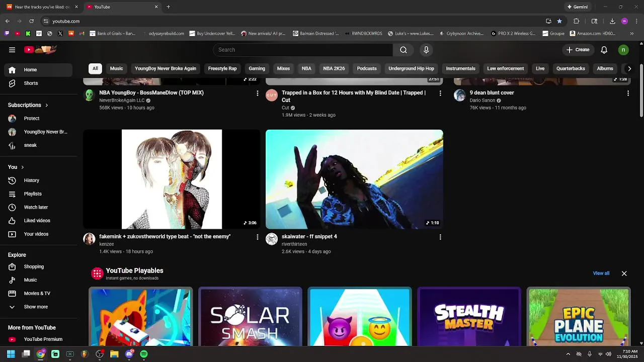Click the Create button

[578, 50]
